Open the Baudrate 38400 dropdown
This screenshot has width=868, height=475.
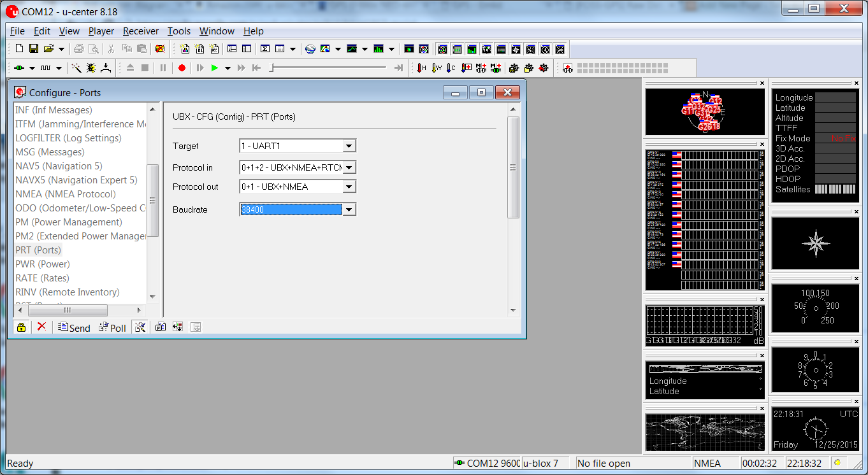pyautogui.click(x=349, y=209)
